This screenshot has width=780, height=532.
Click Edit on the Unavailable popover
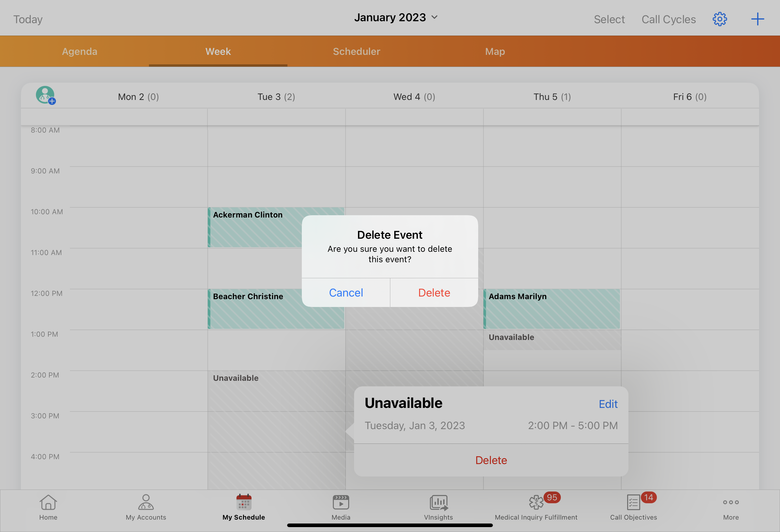point(608,404)
